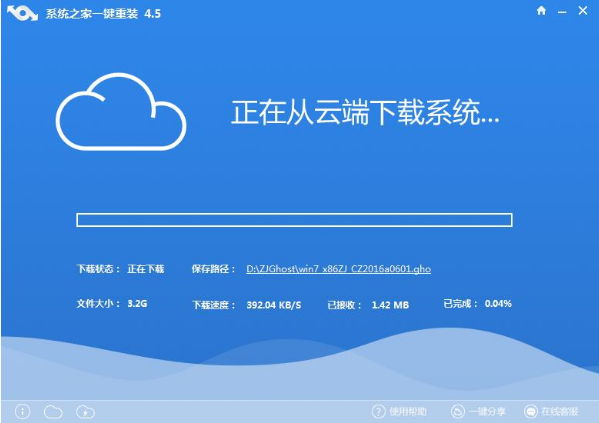This screenshot has width=599, height=423.
Task: Click the 系统之家一键重装 4.5 title text
Action: tap(104, 14)
